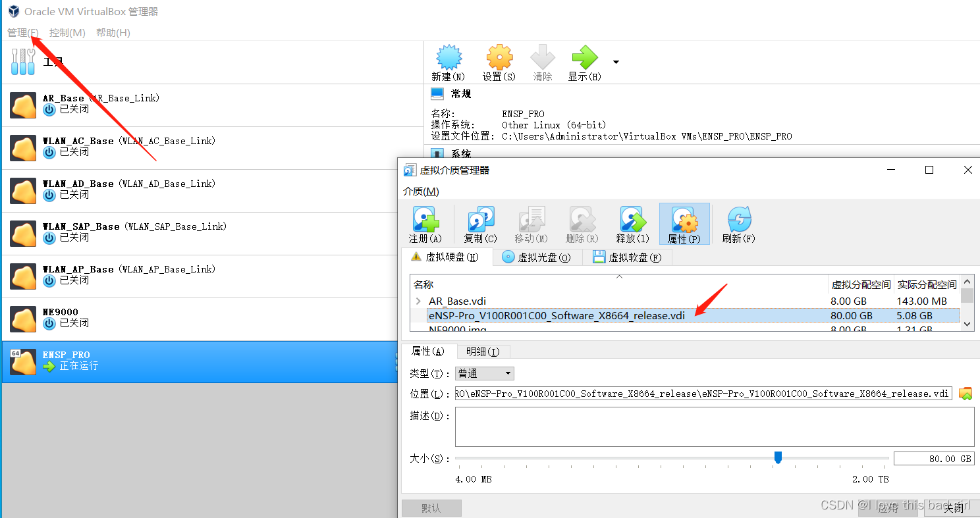This screenshot has width=980, height=518.
Task: Select the 工具 tools entry icon
Action: (23, 62)
